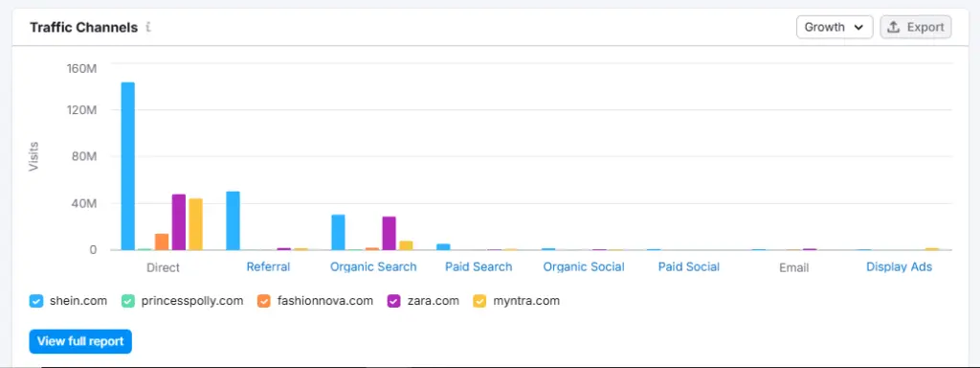Click the Visits axis title

point(33,157)
